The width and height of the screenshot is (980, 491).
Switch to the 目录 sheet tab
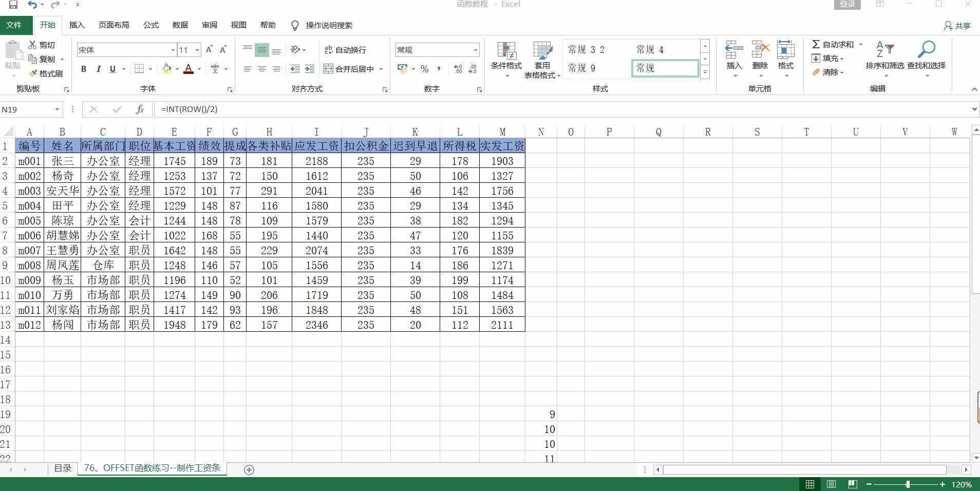pyautogui.click(x=63, y=468)
